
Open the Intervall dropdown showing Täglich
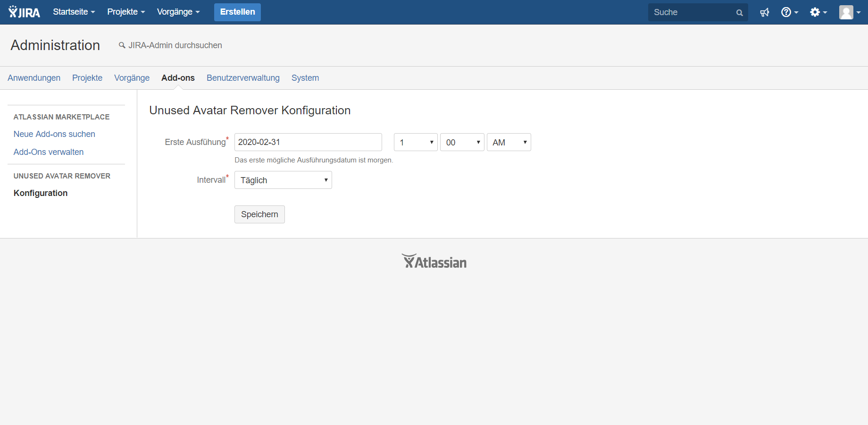283,180
